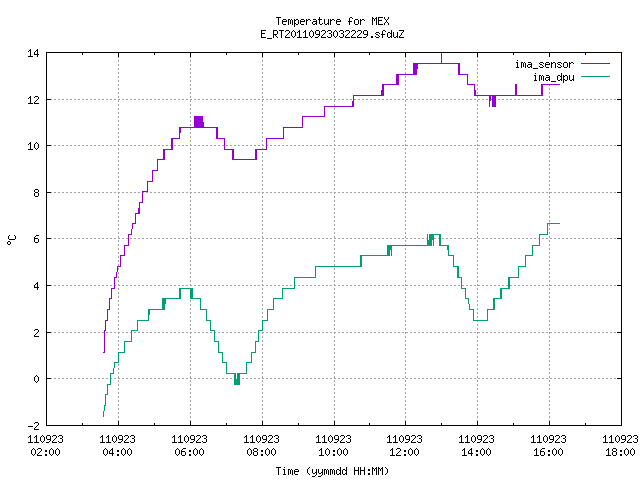
Task: Click the x-axis label 110923 14:00
Action: pos(476,445)
